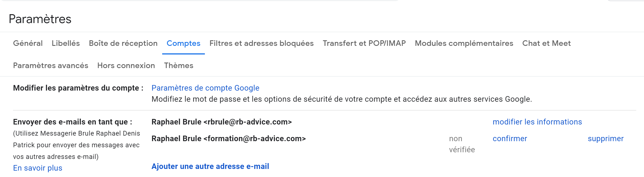Open Paramètres de compte Google link
This screenshot has width=644, height=177.
205,88
